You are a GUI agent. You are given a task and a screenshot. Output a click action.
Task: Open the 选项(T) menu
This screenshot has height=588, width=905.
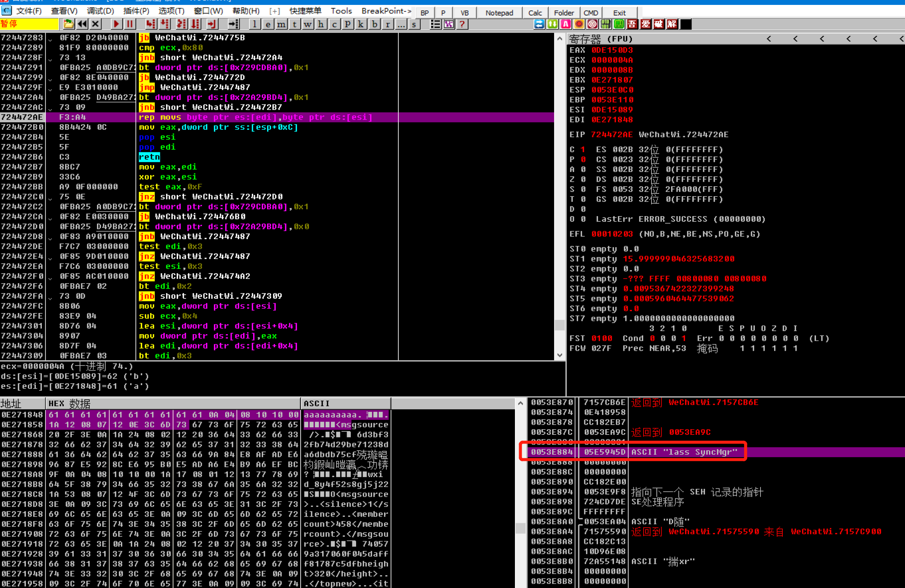pyautogui.click(x=172, y=11)
